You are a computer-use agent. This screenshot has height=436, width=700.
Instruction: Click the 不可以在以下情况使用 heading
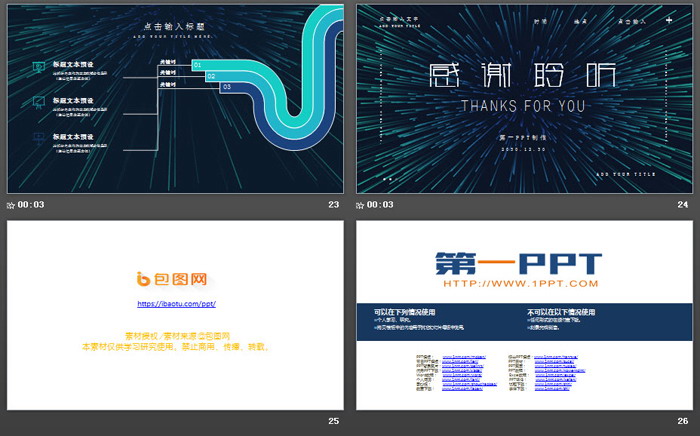561,312
